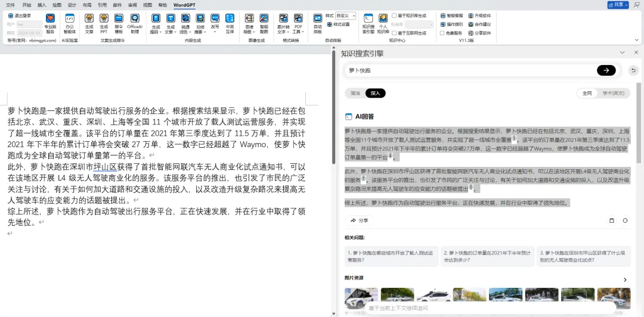Copy AI answer with clipboard icon
Image resolution: width=644 pixels, height=317 pixels.
[x=612, y=220]
